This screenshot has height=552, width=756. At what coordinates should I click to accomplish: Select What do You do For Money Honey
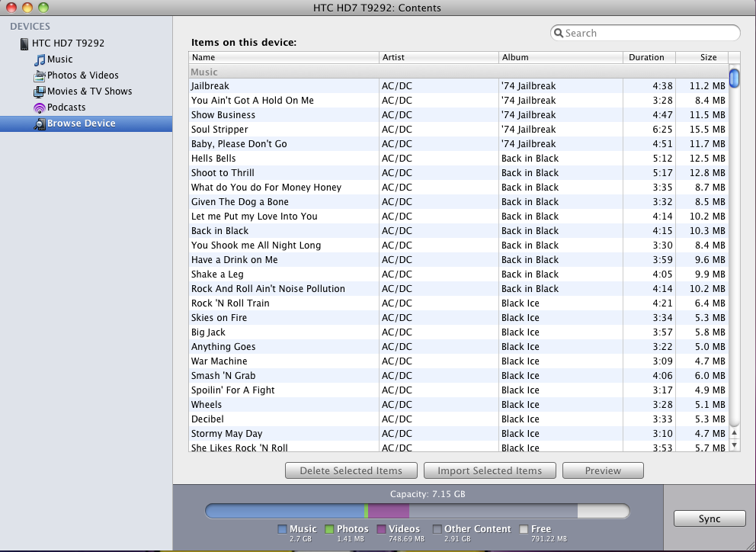click(459, 188)
